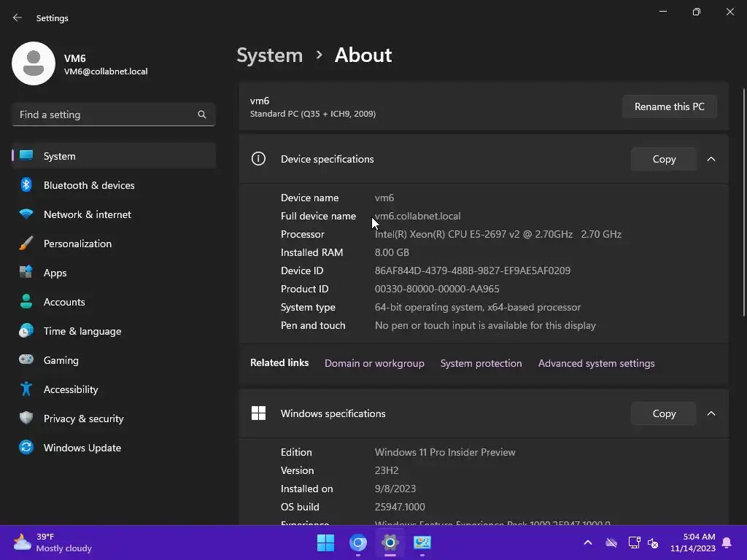The image size is (747, 560).
Task: Open the Windows Update page
Action: 114,448
